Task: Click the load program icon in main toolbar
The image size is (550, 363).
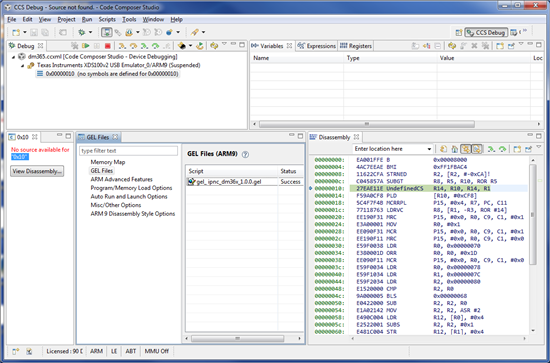Action: [x=129, y=32]
